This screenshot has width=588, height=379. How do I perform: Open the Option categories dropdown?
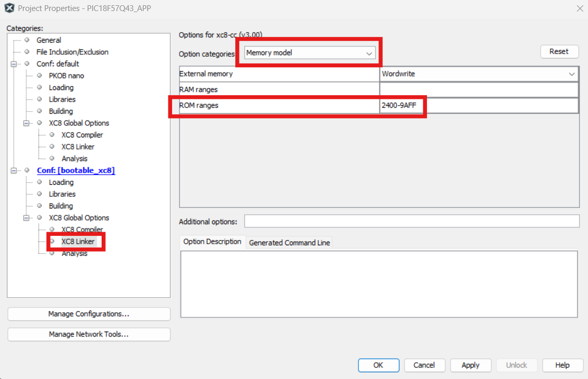click(x=310, y=53)
